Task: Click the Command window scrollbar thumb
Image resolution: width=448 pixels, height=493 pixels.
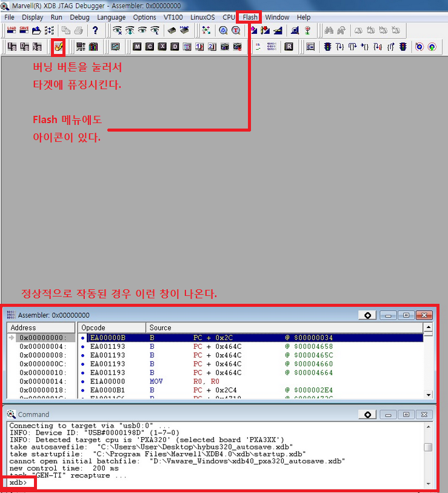Action: point(428,447)
